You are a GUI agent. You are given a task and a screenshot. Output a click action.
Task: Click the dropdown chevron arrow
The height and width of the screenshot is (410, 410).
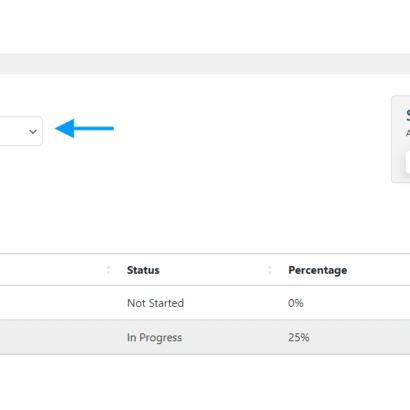(x=33, y=132)
